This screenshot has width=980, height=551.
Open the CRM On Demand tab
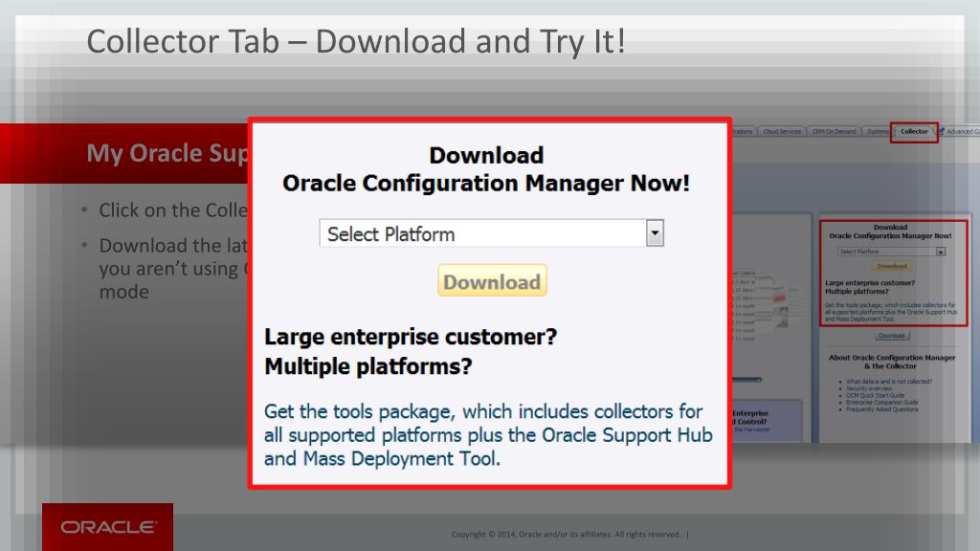(x=834, y=131)
